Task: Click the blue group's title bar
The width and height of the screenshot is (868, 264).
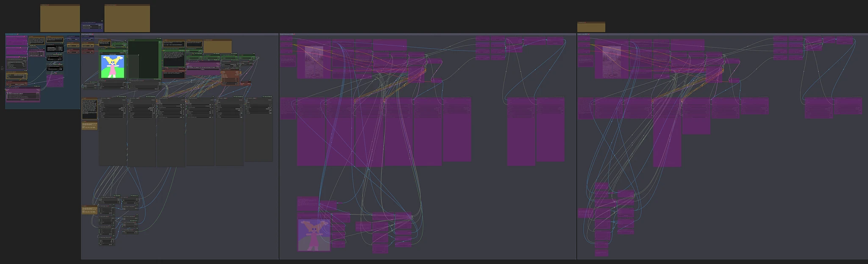Action: (x=42, y=34)
